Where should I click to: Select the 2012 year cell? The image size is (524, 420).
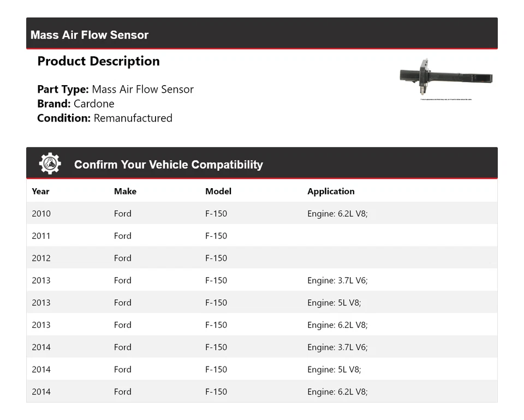(41, 258)
